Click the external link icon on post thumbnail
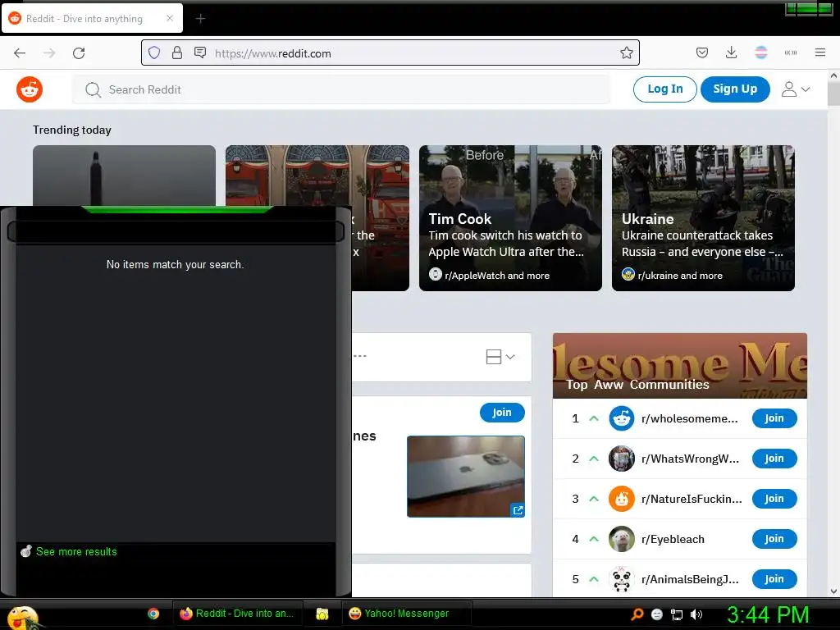This screenshot has height=630, width=840. click(518, 510)
